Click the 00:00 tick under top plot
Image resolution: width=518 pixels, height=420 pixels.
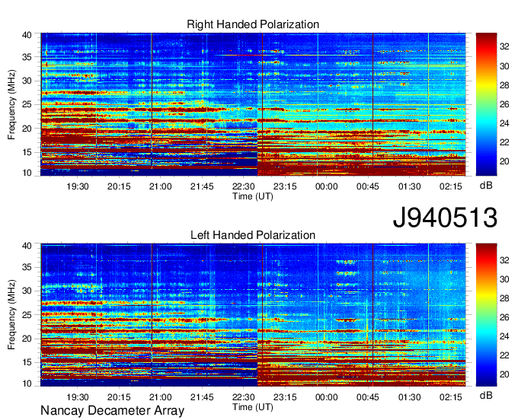pyautogui.click(x=326, y=186)
